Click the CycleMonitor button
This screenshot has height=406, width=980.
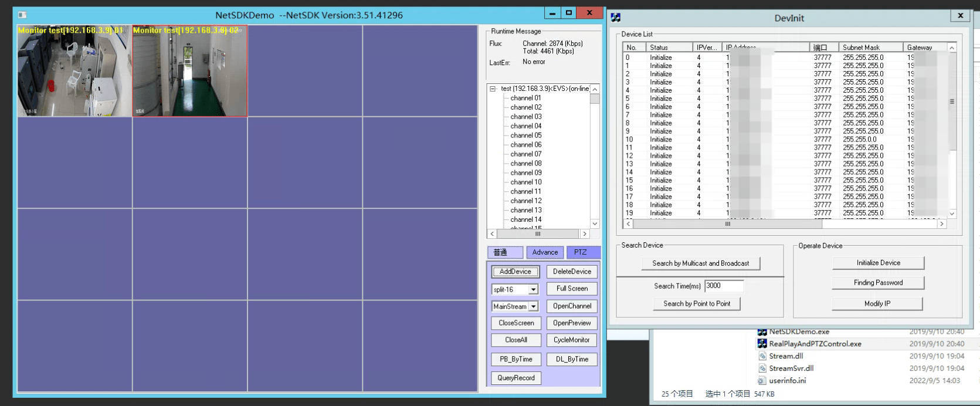click(x=572, y=340)
